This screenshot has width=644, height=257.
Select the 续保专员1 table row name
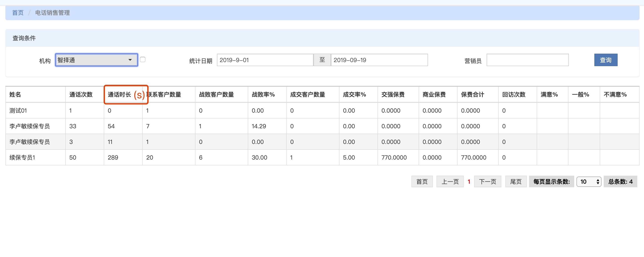click(22, 157)
